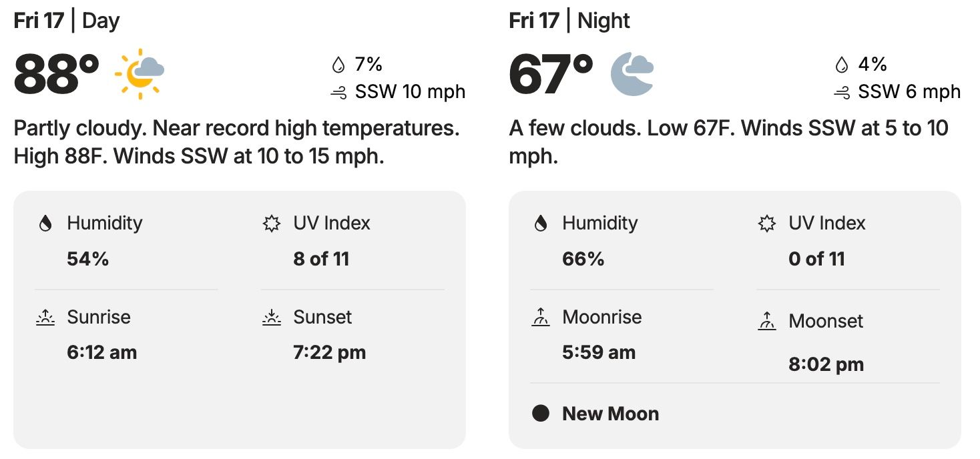Screen dimensions: 980x459
Task: Click the 88° high temperature value
Action: point(57,74)
